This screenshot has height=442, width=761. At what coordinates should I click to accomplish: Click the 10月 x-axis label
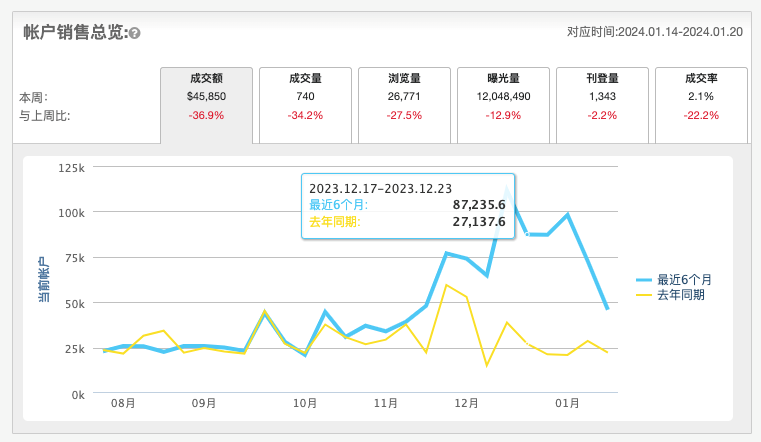pos(305,403)
